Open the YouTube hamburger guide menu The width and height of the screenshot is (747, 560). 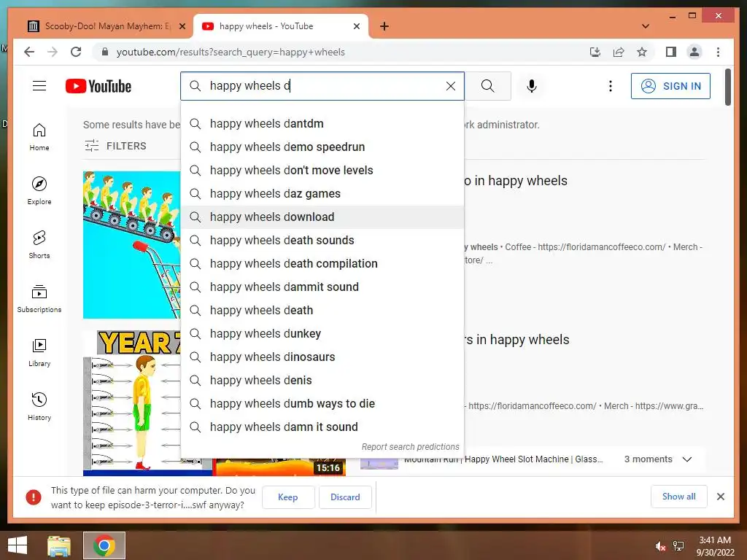39,86
